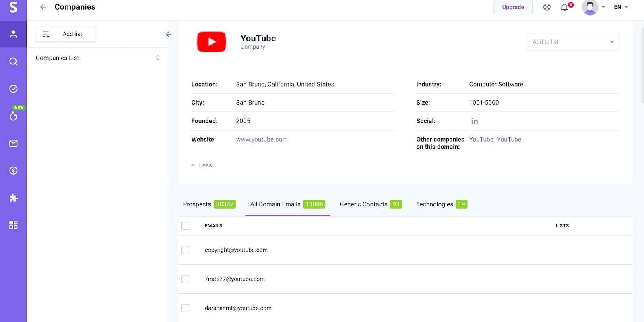Open the verifier checkmark icon in sidebar
The width and height of the screenshot is (644, 322).
click(13, 89)
